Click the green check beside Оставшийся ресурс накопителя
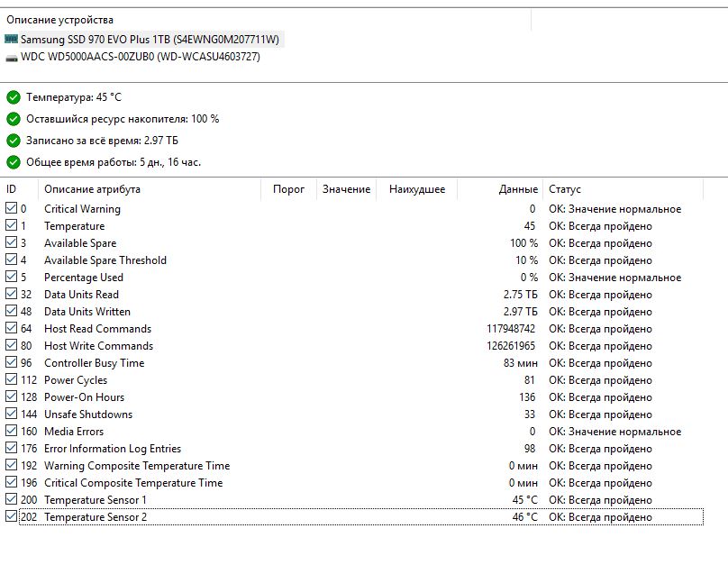Screen dimensions: 728x574 pyautogui.click(x=14, y=119)
